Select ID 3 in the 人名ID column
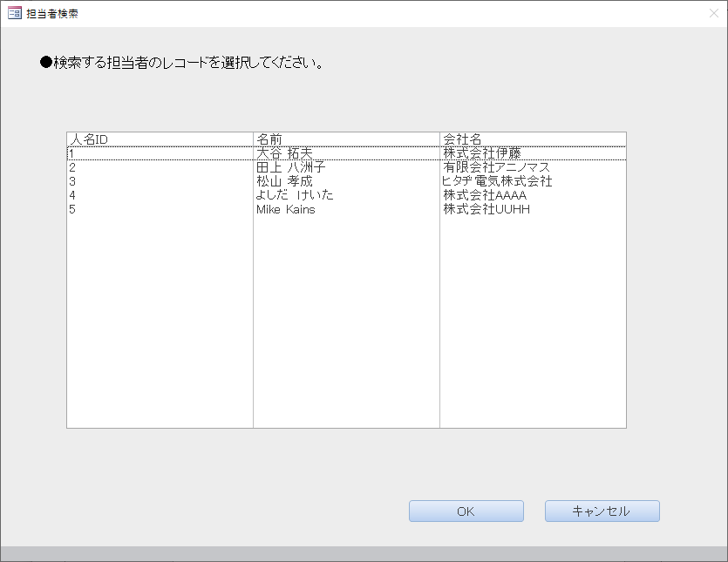This screenshot has height=562, width=728. [x=73, y=181]
